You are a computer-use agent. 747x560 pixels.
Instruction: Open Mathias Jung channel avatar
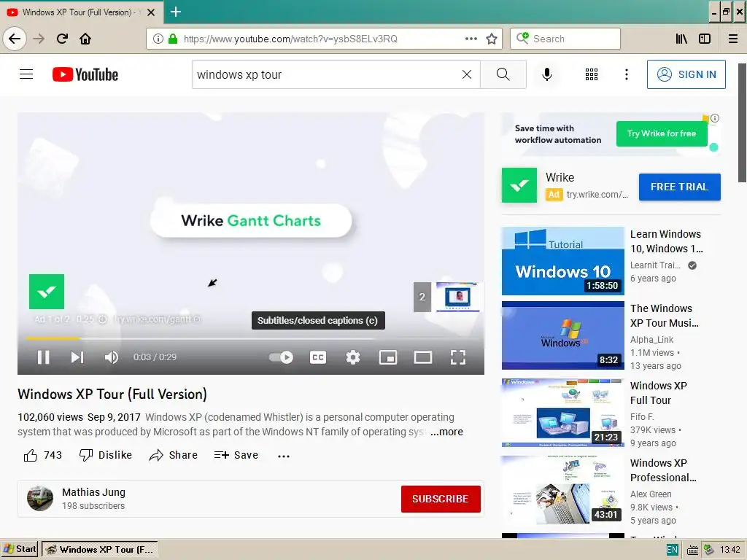tap(40, 498)
